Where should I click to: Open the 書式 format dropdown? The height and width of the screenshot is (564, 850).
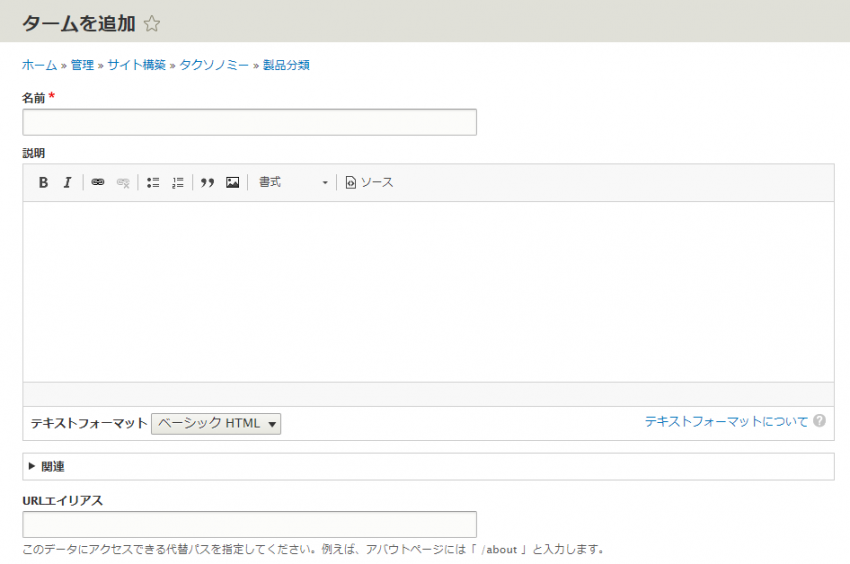point(293,183)
